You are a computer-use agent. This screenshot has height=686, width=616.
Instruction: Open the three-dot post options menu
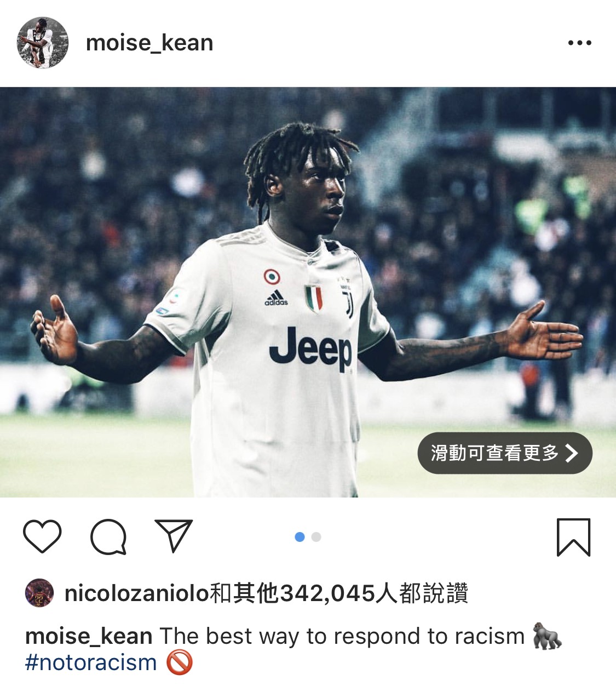pos(579,43)
